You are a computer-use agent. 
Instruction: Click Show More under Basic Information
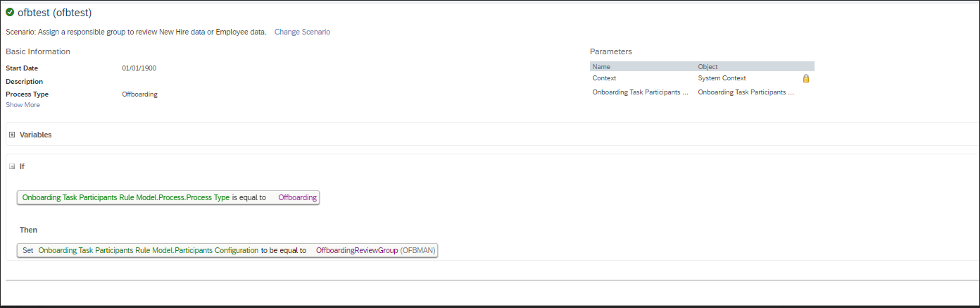(23, 105)
